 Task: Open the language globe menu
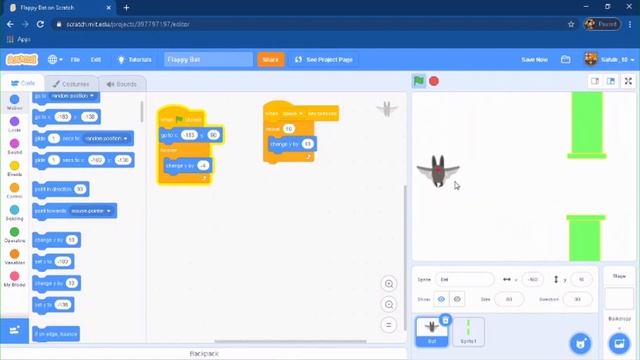pyautogui.click(x=55, y=60)
